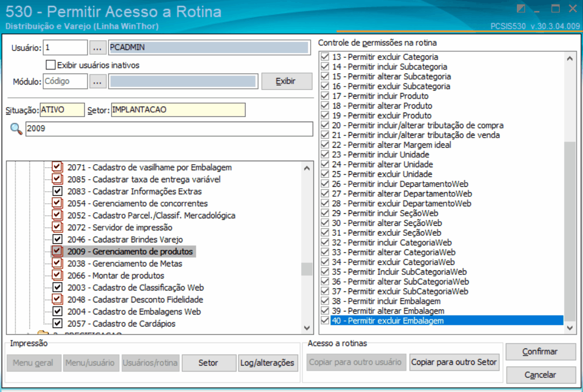Toggle checkbox for 2038 Gerenciamento de Metas
Viewport: 583px width, 392px height.
pyautogui.click(x=57, y=263)
